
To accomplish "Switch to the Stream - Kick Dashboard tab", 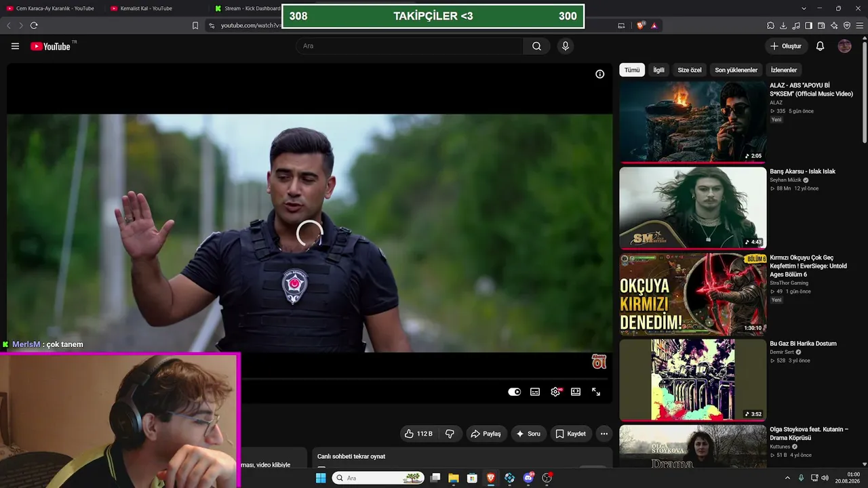I will [246, 8].
